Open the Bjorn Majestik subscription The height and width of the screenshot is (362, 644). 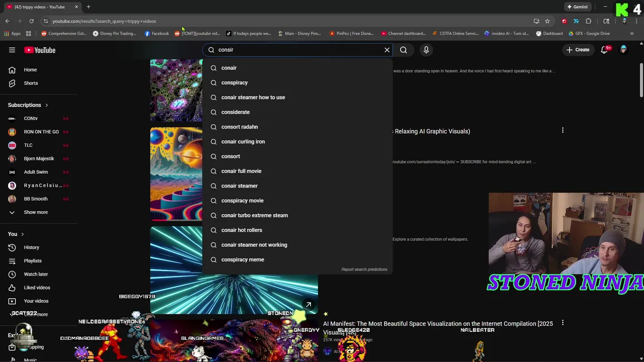(38, 159)
